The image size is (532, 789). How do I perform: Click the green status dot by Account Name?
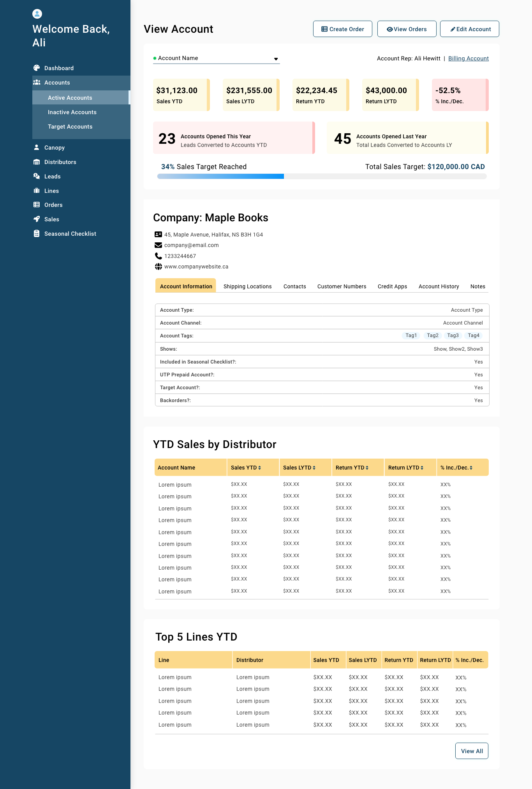155,58
